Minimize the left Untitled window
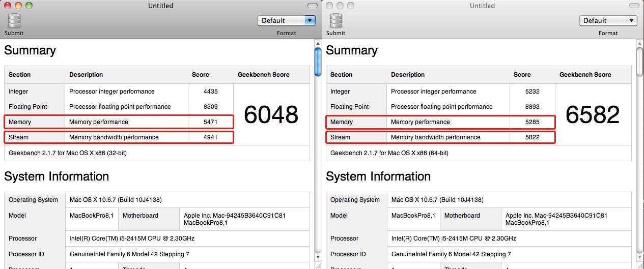Viewport: 644px width, 269px height. tap(18, 6)
